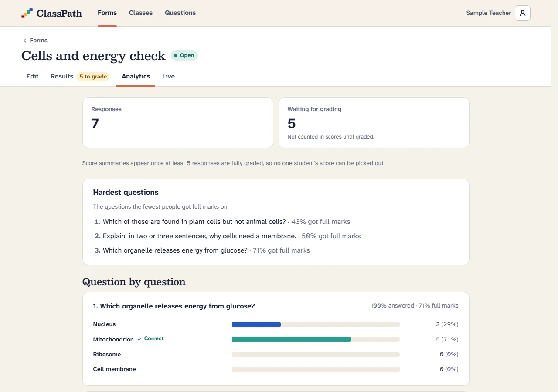This screenshot has height=392, width=558.
Task: Click the 'Question by question' heading
Action: (134, 282)
